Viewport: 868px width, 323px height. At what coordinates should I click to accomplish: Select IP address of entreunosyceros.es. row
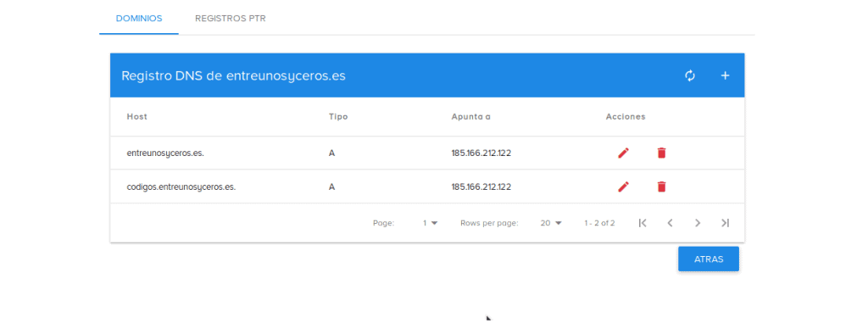coord(481,153)
